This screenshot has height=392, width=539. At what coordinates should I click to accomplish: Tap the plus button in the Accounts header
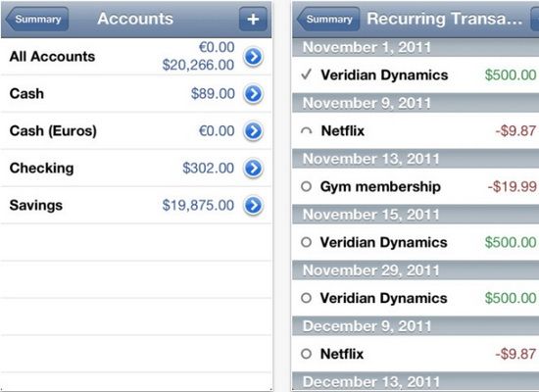click(x=253, y=19)
